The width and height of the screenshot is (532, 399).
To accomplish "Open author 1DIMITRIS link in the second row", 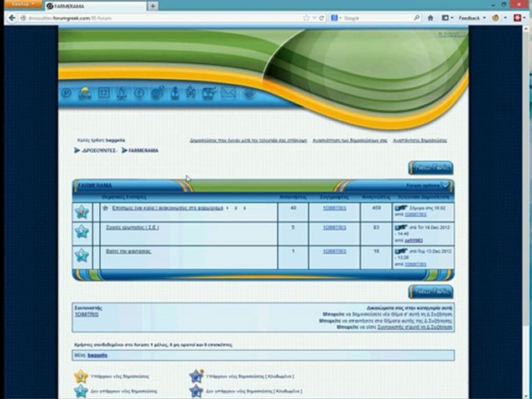I will tap(334, 227).
